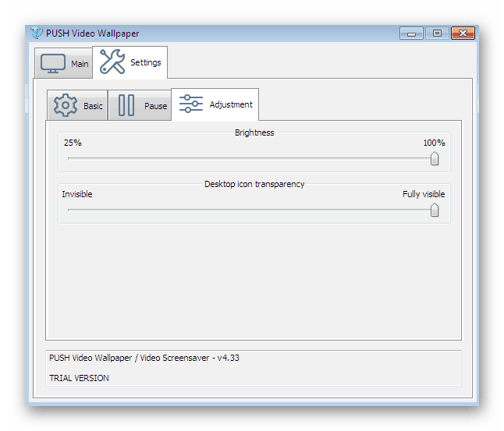Image resolution: width=504 pixels, height=431 pixels.
Task: Maximize the PUSH Video Wallpaper window
Action: point(437,33)
